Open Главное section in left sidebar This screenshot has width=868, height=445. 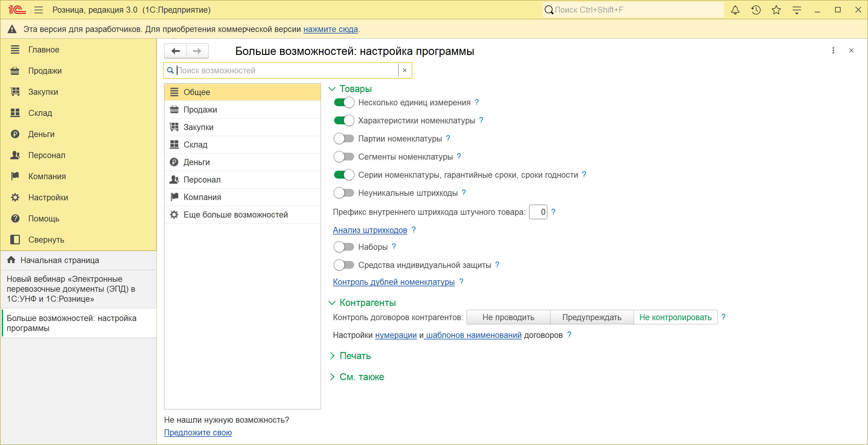coord(78,49)
